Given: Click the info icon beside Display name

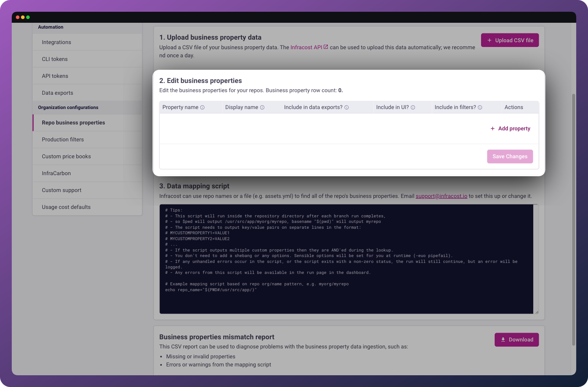Looking at the screenshot, I should 262,107.
